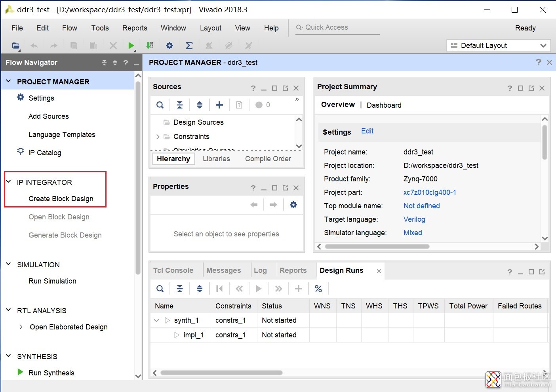
Task: Click the Edit link beside Settings
Action: (367, 131)
